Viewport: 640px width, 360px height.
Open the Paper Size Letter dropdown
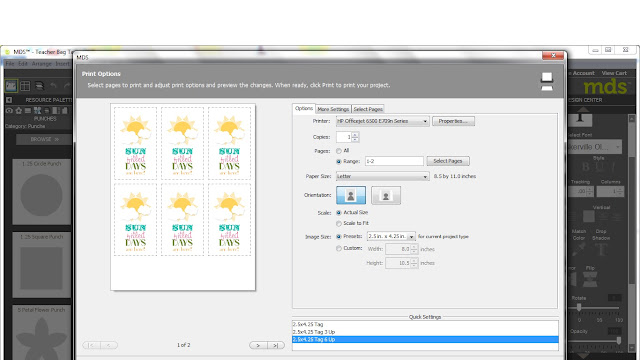(382, 176)
